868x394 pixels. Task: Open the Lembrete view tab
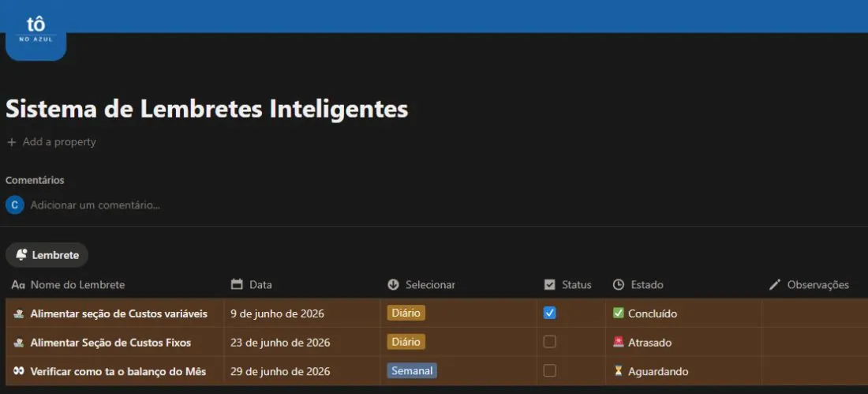coord(47,256)
